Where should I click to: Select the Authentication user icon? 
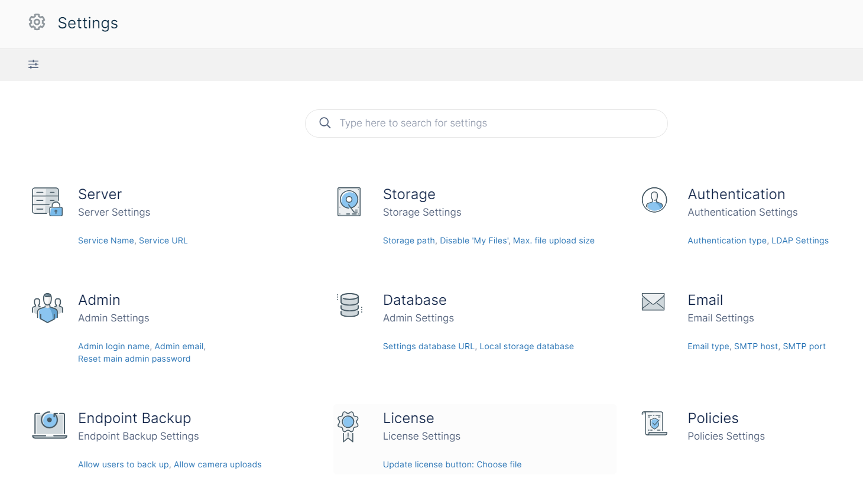pyautogui.click(x=654, y=200)
